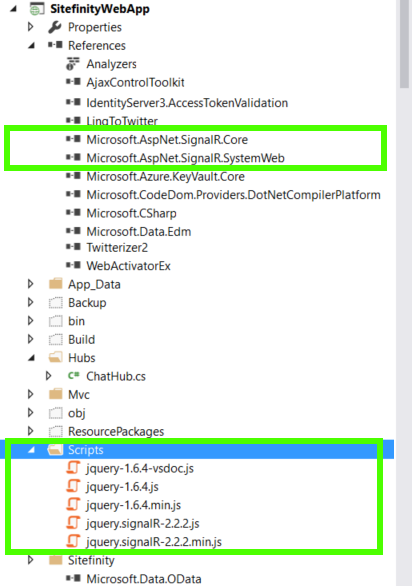Image resolution: width=412 pixels, height=586 pixels.
Task: Click the App_Data folder icon
Action: click(x=56, y=284)
